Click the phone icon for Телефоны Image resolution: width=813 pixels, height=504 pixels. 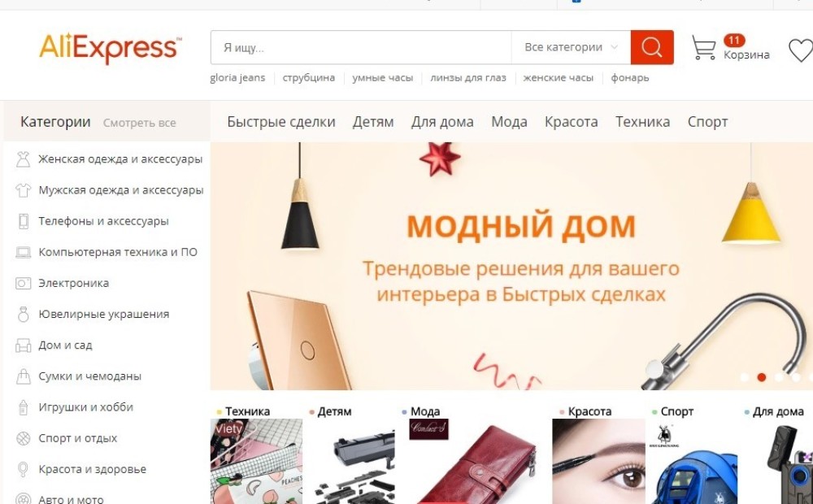point(24,221)
